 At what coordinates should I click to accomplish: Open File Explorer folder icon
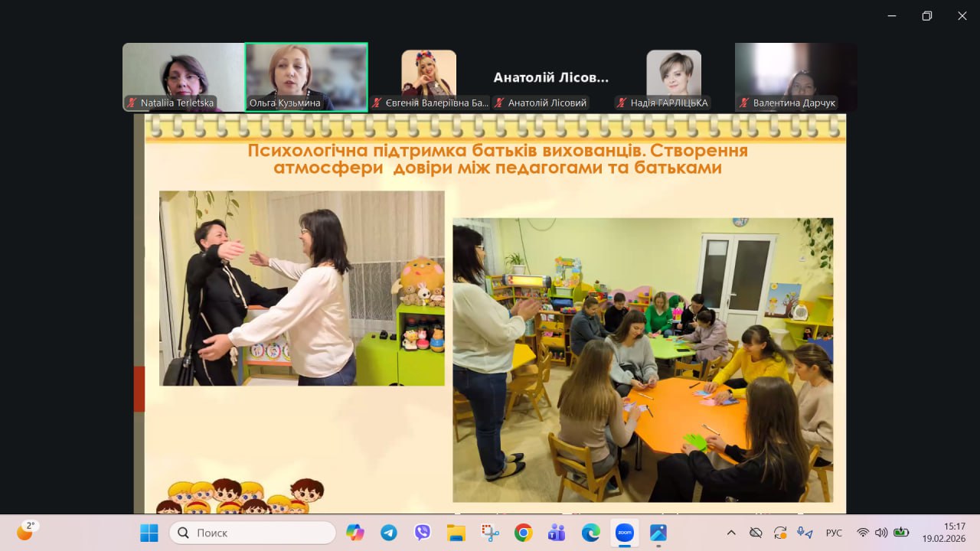tap(456, 533)
